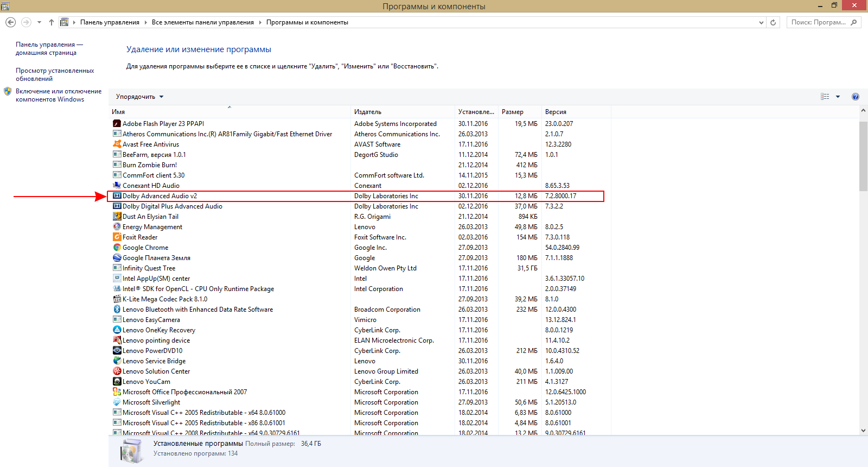Open the recent locations dropdown arrow
The image size is (868, 467).
[39, 22]
